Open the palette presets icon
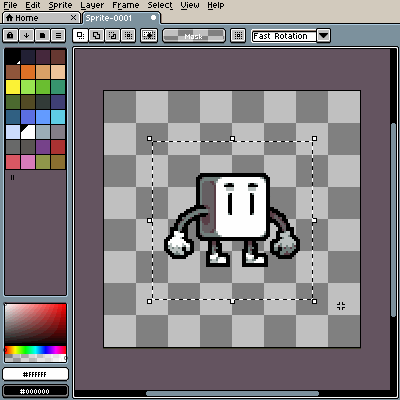 click(x=42, y=35)
